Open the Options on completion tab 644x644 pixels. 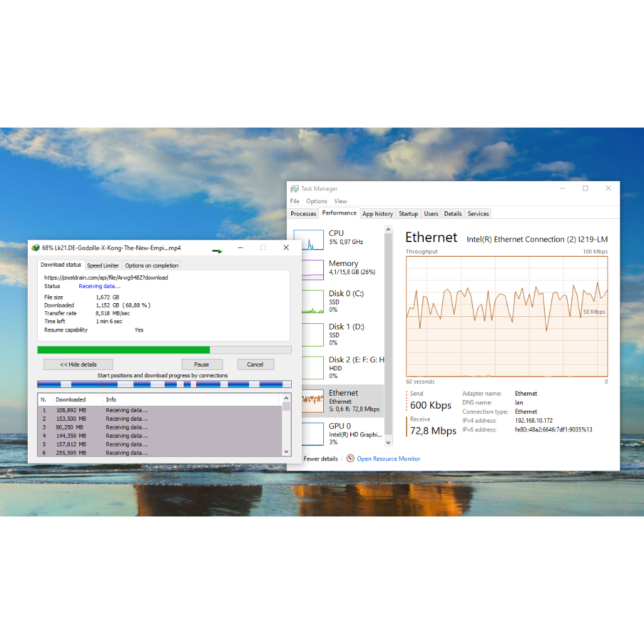click(152, 265)
